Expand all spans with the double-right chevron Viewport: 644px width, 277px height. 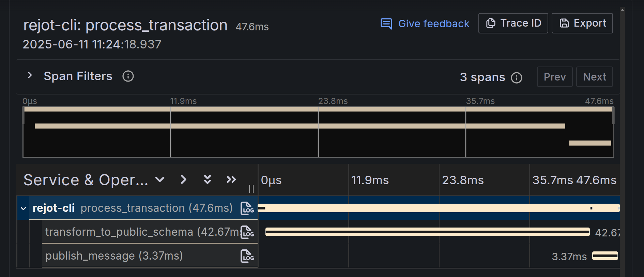(x=231, y=179)
